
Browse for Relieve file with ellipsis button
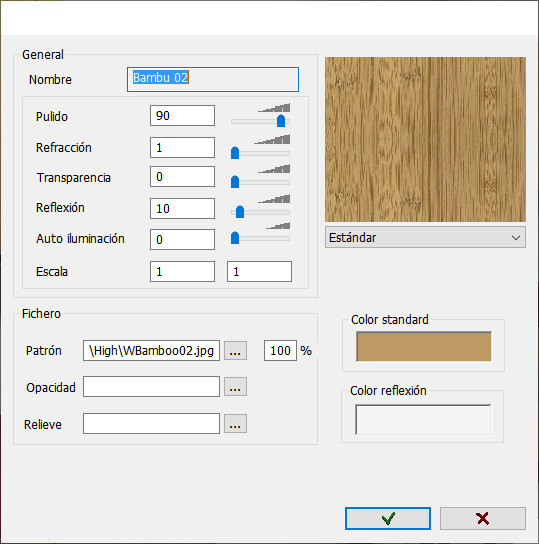pyautogui.click(x=235, y=424)
